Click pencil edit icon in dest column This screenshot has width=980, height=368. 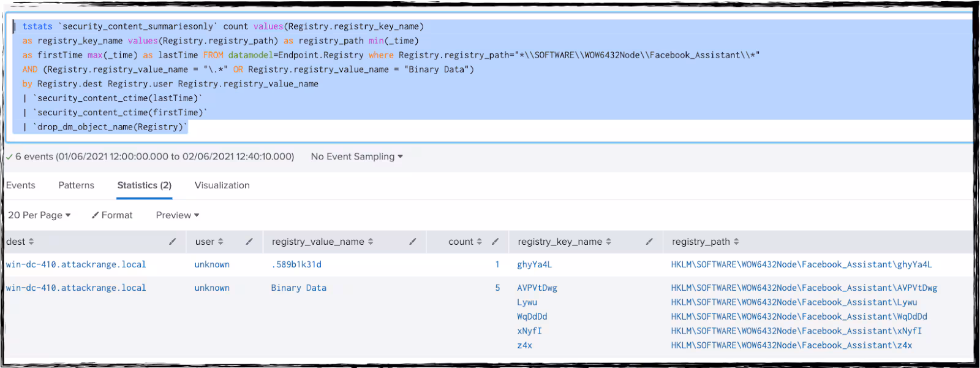(172, 242)
